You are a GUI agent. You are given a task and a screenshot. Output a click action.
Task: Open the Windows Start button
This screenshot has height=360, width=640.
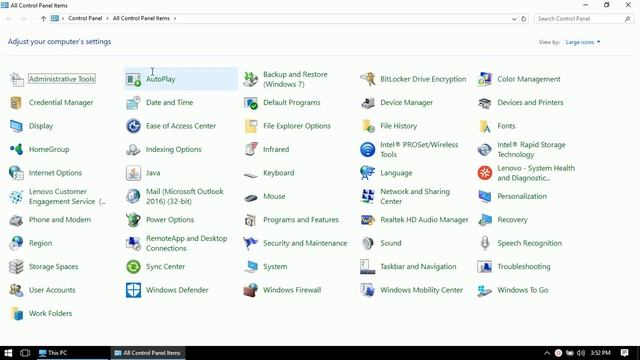click(8, 353)
